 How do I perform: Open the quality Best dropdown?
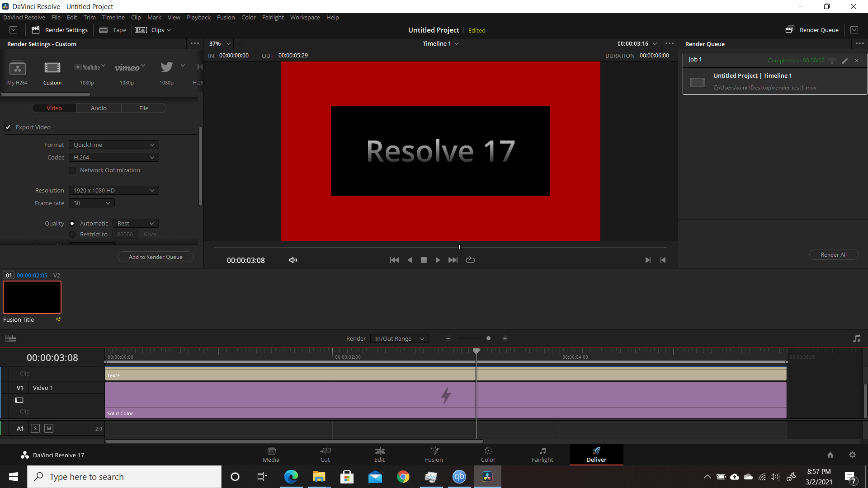[136, 223]
